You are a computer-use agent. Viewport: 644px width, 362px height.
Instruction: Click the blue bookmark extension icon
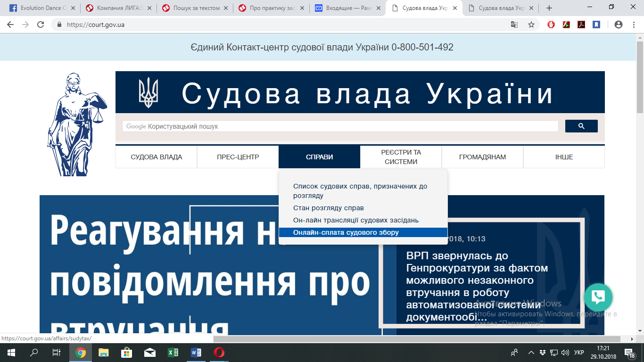pyautogui.click(x=596, y=25)
